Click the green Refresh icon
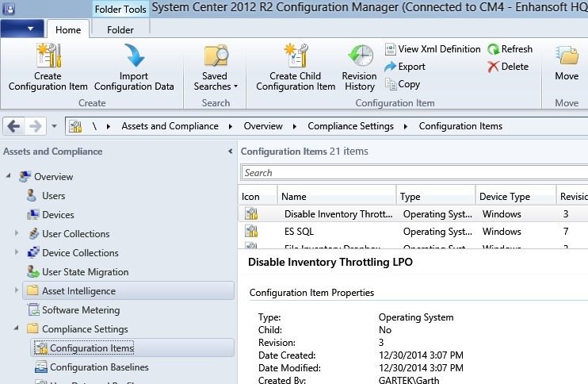 point(493,49)
